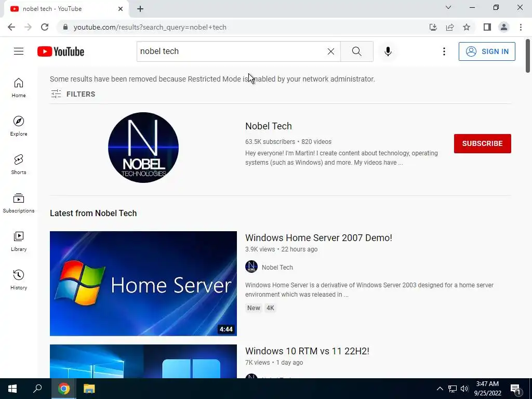Show hidden system tray icons
This screenshot has width=532, height=399.
point(440,389)
